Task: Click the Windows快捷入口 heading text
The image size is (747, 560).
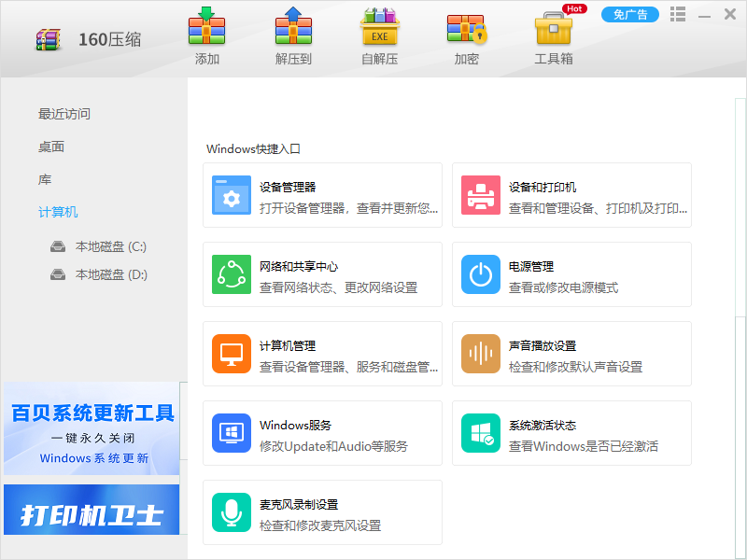Action: coord(253,149)
